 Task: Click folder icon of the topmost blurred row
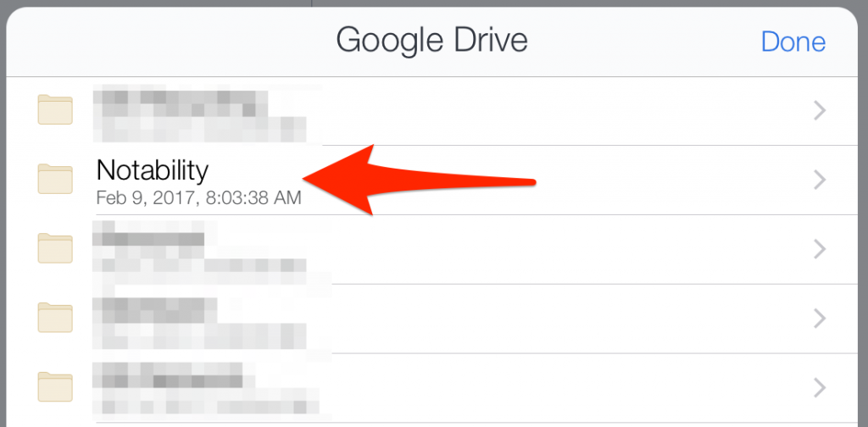55,109
